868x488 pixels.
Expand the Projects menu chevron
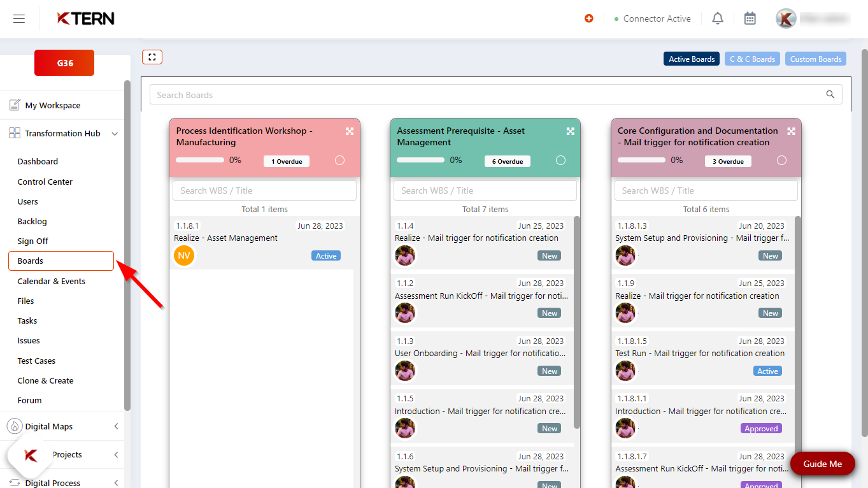[116, 454]
